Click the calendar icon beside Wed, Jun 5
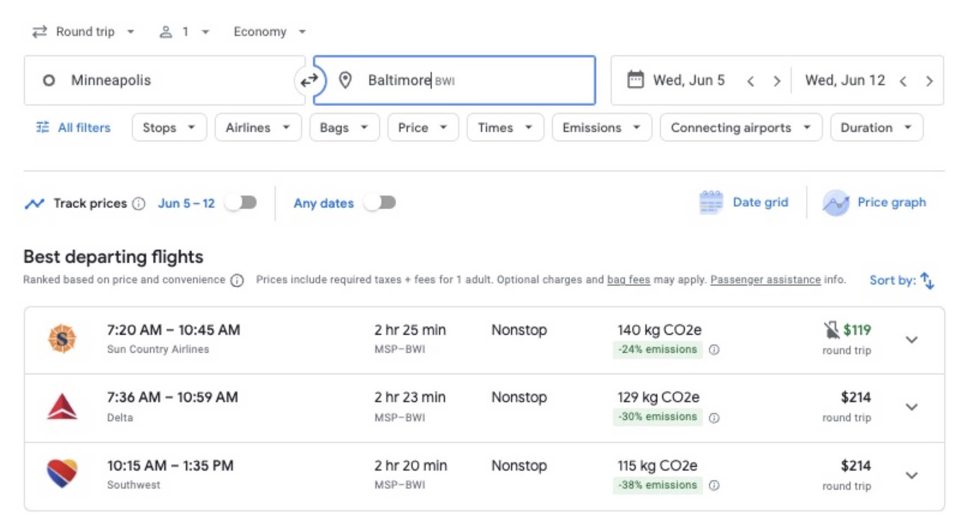Viewport: 980px width, 524px height. [635, 80]
